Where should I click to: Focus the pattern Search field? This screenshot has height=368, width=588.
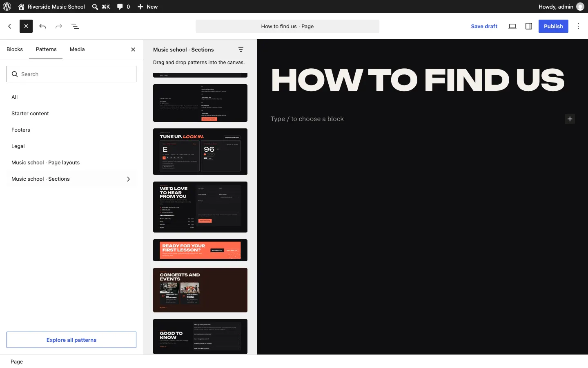71,74
